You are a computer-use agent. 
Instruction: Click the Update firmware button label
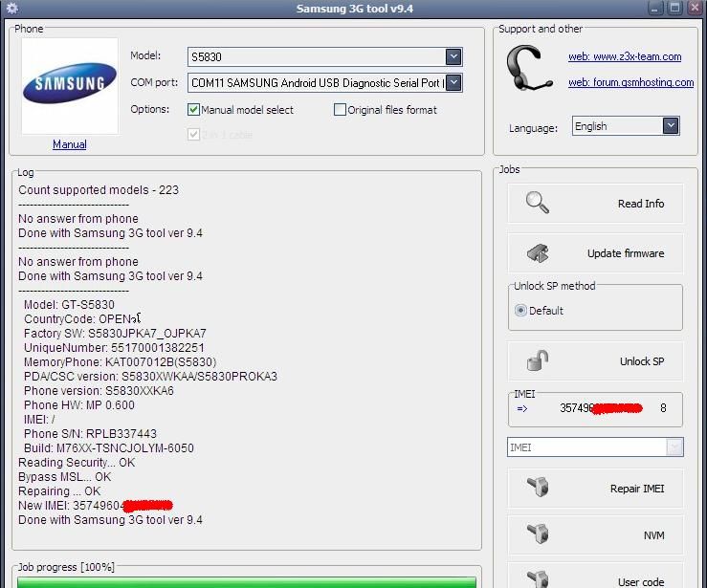(x=626, y=253)
